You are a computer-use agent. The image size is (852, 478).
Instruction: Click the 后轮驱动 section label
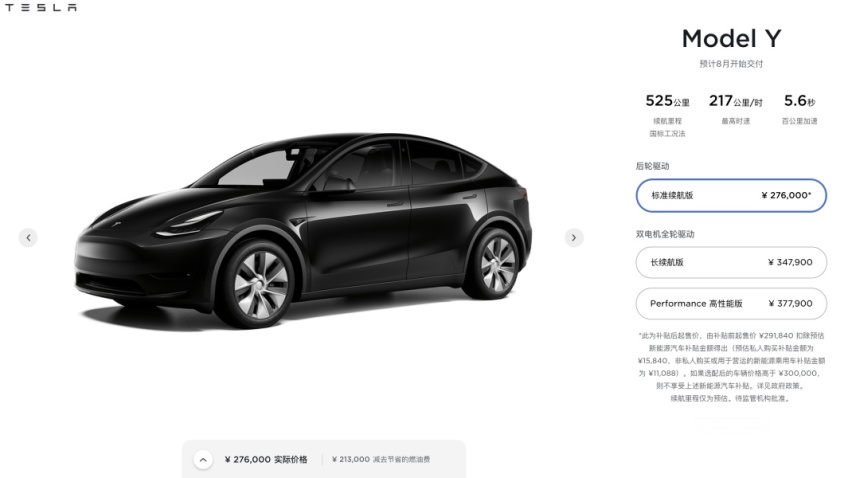[x=653, y=166]
